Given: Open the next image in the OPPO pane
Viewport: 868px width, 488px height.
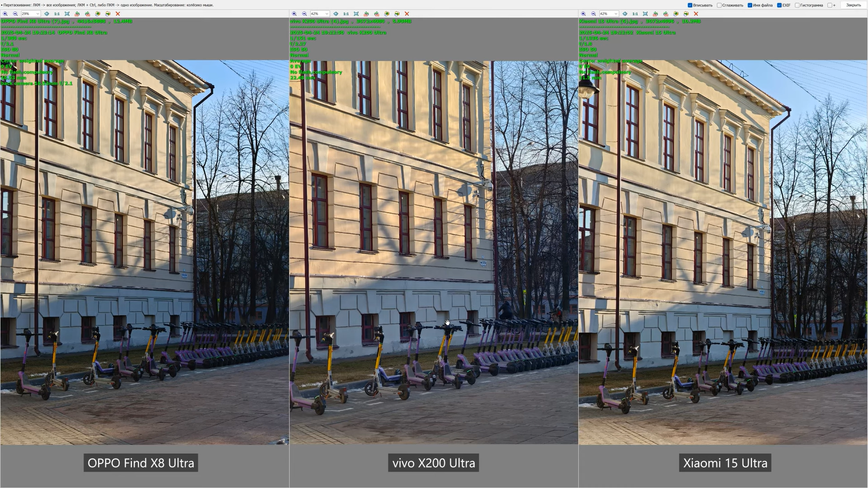Looking at the screenshot, I should 108,14.
